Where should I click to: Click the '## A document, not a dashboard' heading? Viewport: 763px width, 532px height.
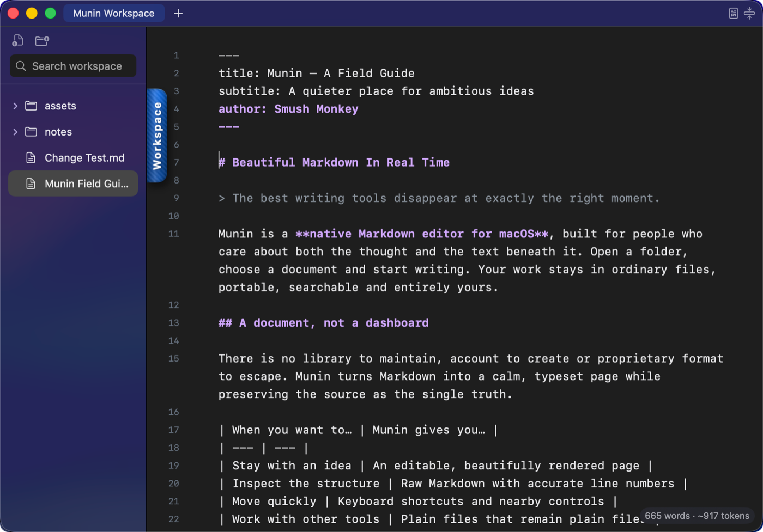click(x=324, y=323)
